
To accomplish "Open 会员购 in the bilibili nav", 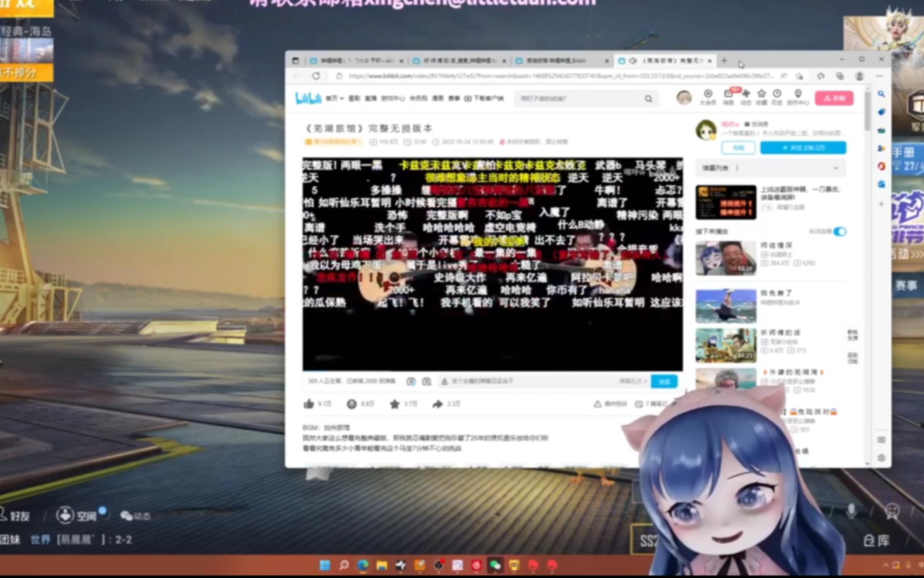I will tap(418, 98).
